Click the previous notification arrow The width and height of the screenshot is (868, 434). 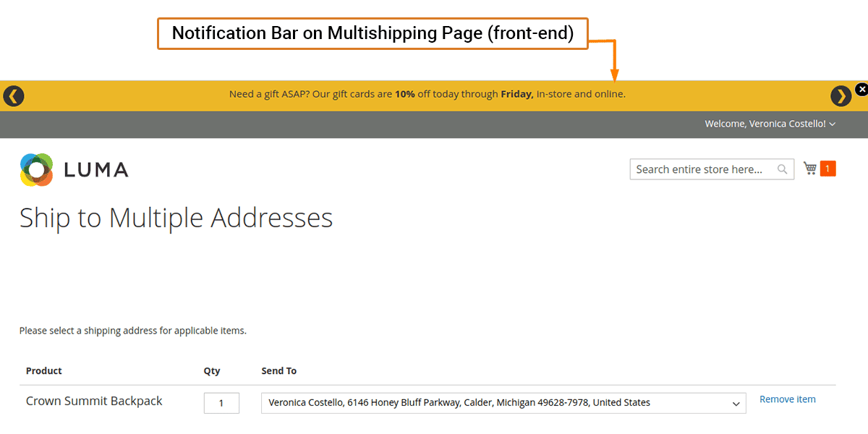(x=14, y=95)
